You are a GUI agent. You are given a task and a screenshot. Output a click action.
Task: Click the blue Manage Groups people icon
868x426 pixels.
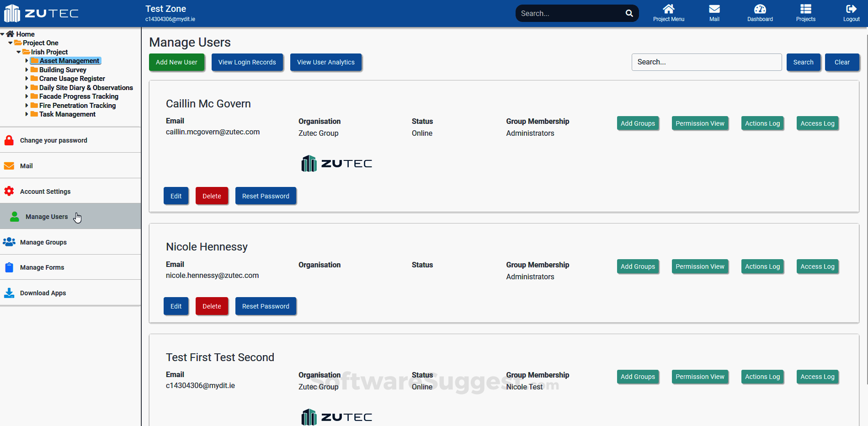9,242
